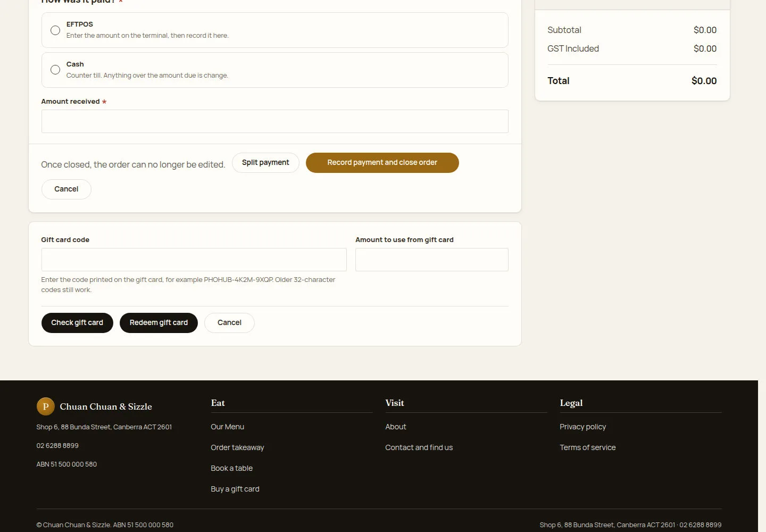Click the Amount received input field
The image size is (766, 532).
click(x=275, y=121)
